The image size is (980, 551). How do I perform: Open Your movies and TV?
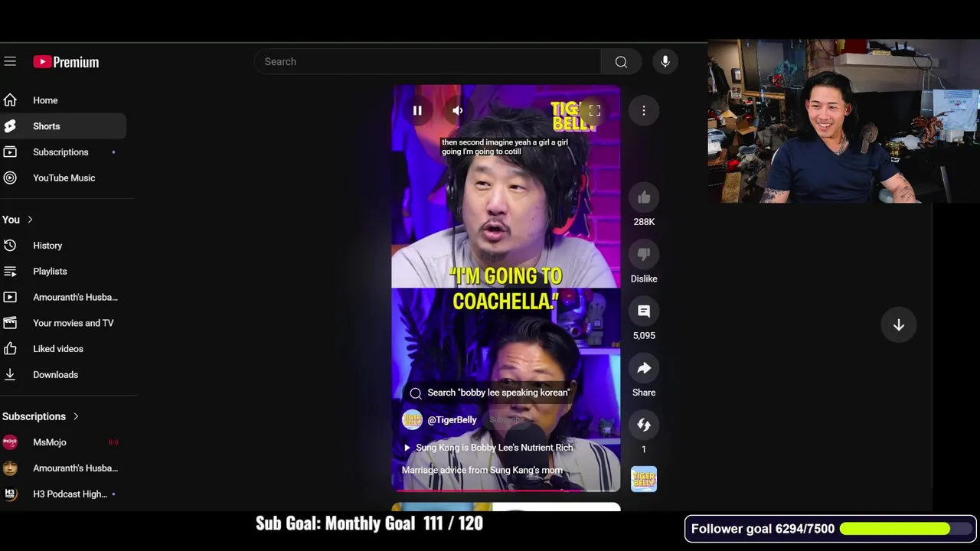coord(64,323)
